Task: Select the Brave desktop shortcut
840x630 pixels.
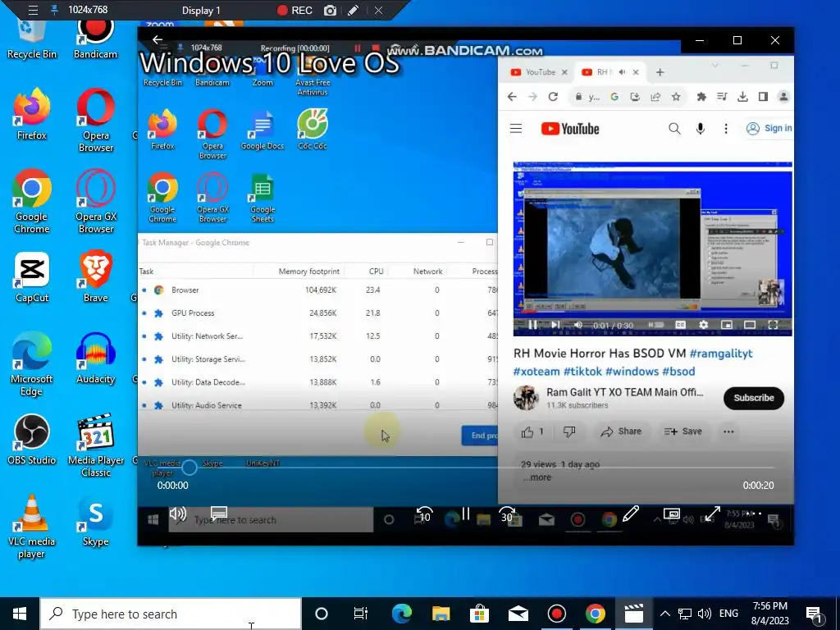Action: (96, 277)
